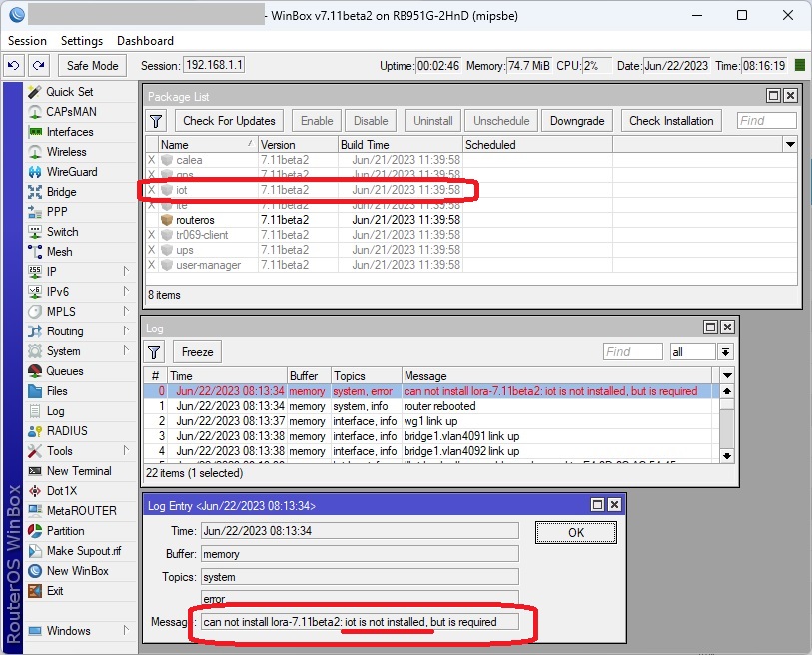Image resolution: width=812 pixels, height=655 pixels.
Task: Expand the Windows submenu arrow
Action: coord(126,630)
